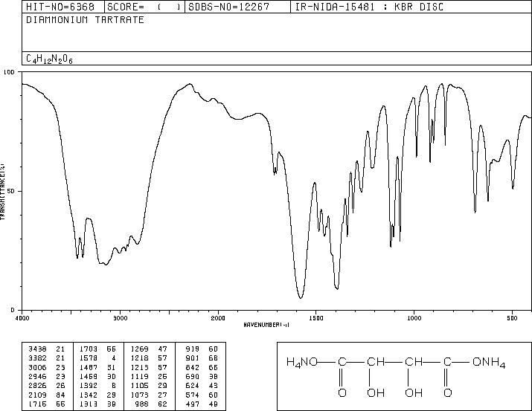Click the 4000 wavenumber axis label
This screenshot has width=532, height=411.
[22, 318]
